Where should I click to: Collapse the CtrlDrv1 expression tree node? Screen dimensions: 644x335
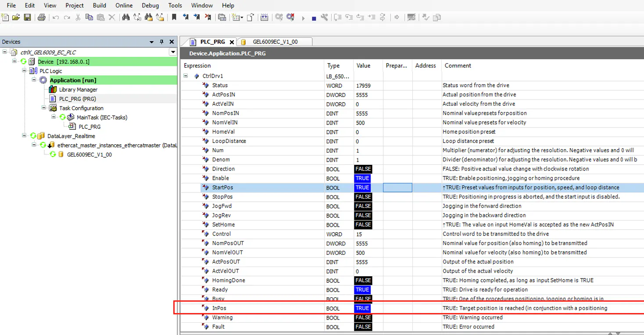click(186, 76)
